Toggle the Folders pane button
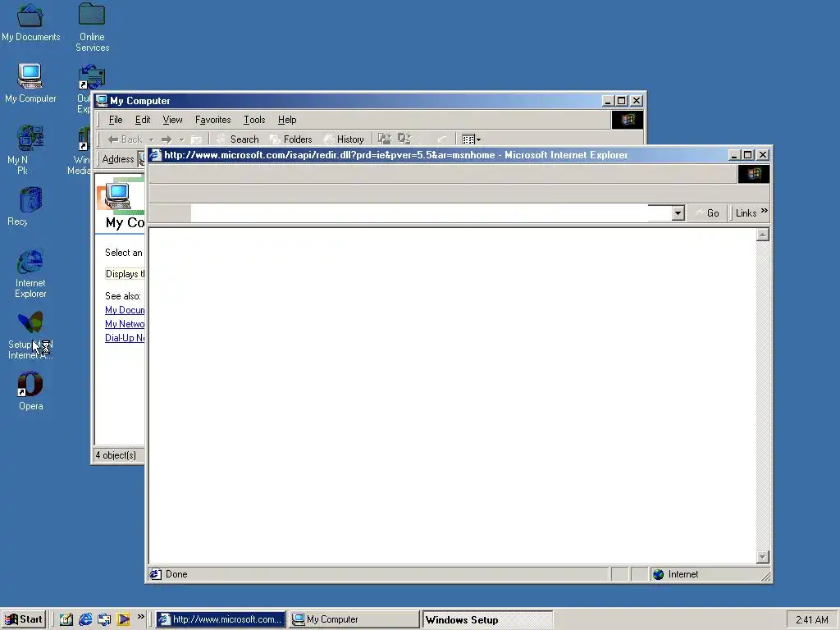Screen dimensions: 840x630 (x=291, y=139)
